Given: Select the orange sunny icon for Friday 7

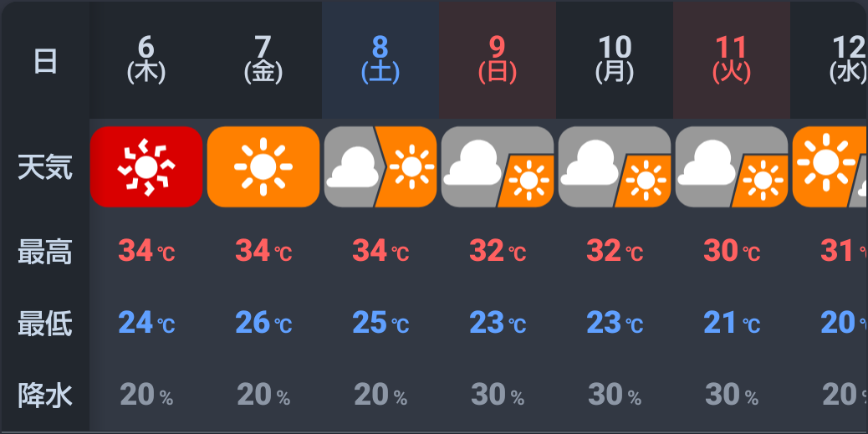Looking at the screenshot, I should tap(263, 166).
